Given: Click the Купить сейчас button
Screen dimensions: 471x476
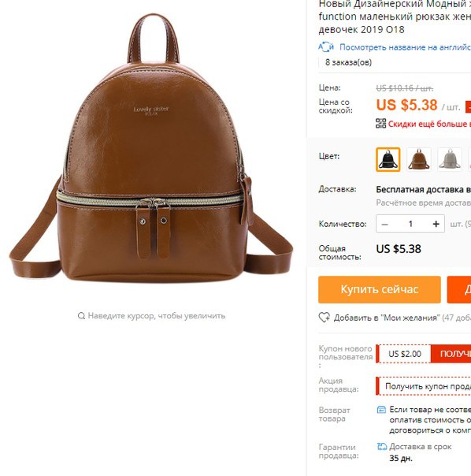Looking at the screenshot, I should pyautogui.click(x=380, y=289).
